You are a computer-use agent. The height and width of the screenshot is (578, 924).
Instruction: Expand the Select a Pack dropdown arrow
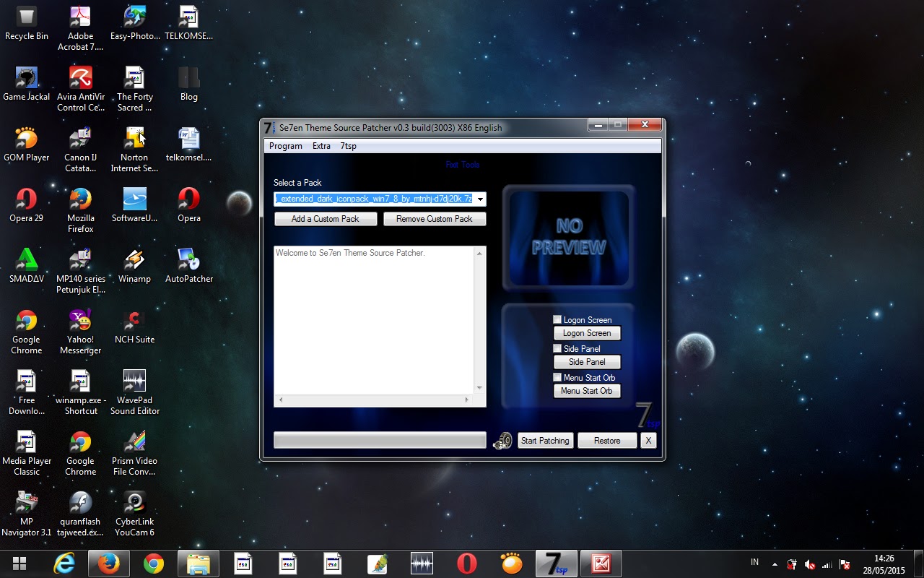pos(480,199)
